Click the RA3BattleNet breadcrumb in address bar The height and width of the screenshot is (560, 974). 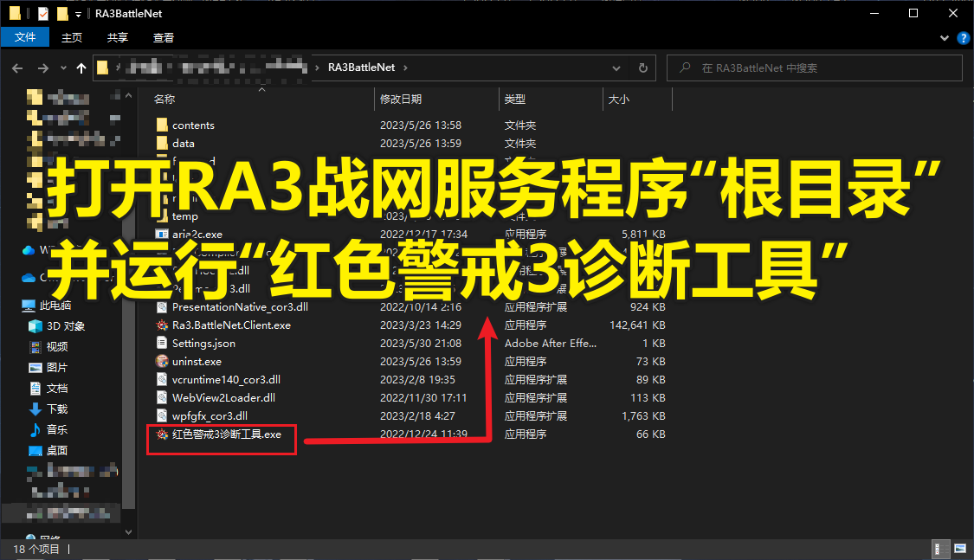362,67
